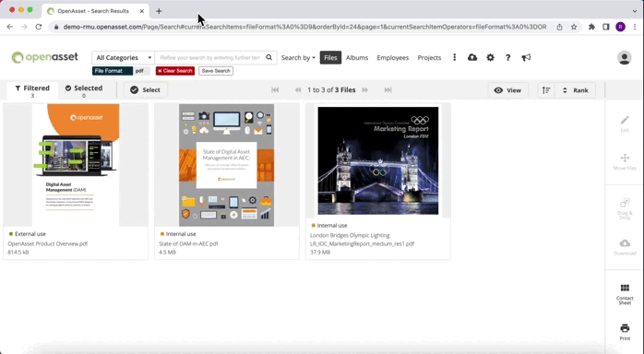Go to previous results page
This screenshot has height=354, width=644.
click(298, 89)
